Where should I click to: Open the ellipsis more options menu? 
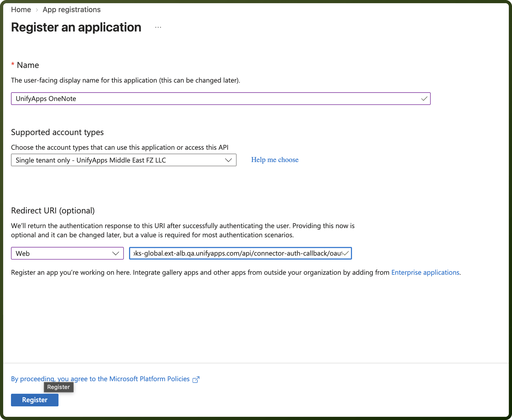(158, 27)
